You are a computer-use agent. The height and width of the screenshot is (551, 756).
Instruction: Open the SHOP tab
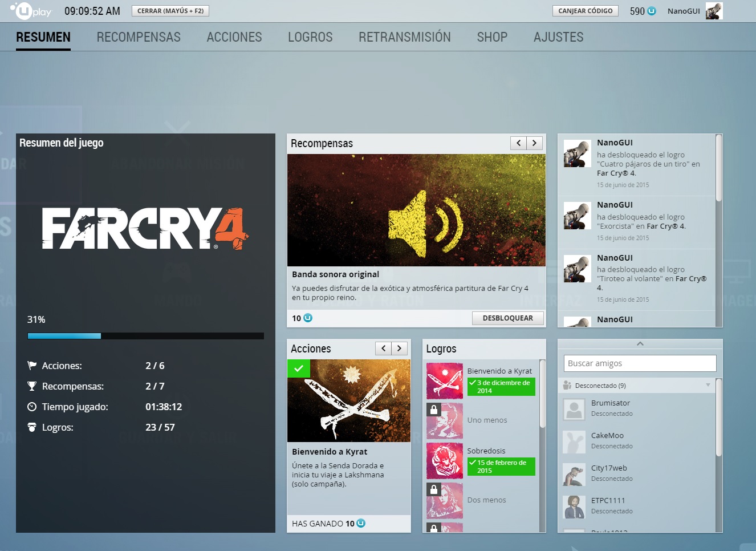(x=492, y=37)
